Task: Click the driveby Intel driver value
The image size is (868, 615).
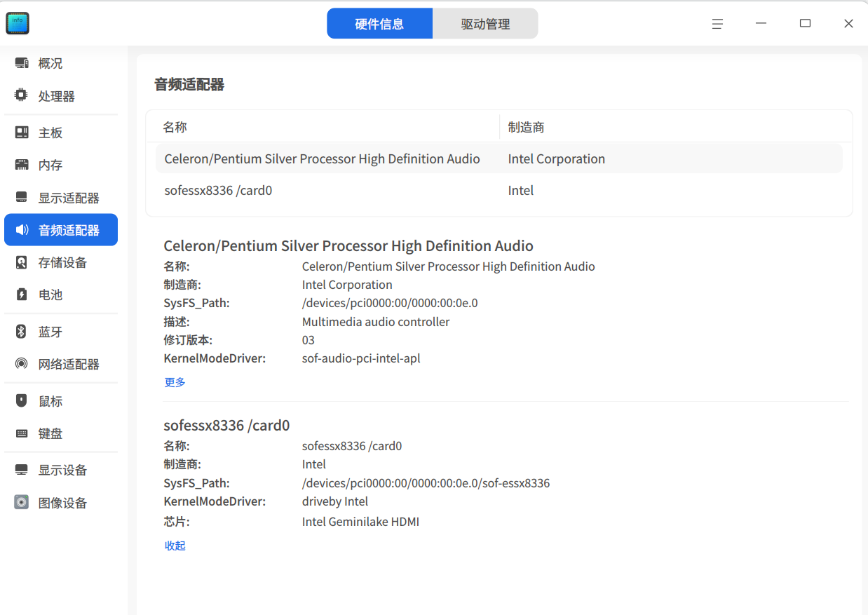Action: 335,501
